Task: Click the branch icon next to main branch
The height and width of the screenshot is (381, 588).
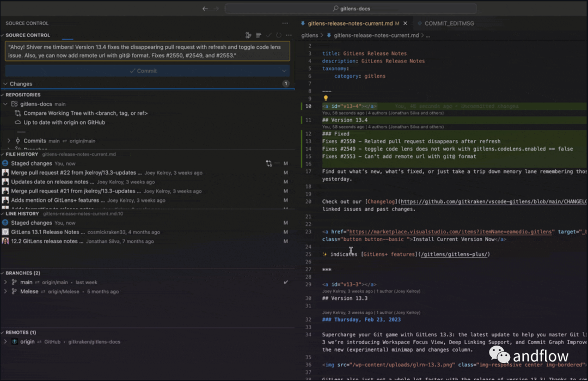Action: tap(14, 282)
